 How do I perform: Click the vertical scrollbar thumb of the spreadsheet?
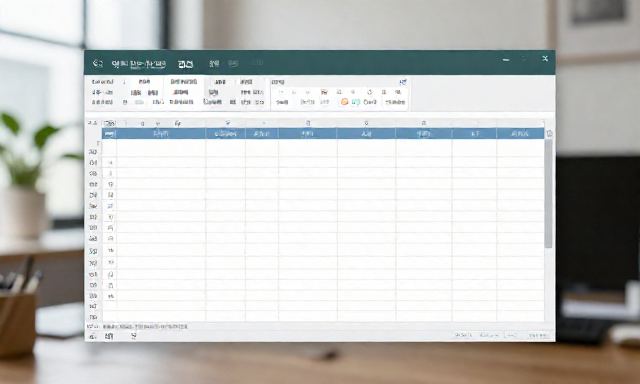pyautogui.click(x=549, y=193)
